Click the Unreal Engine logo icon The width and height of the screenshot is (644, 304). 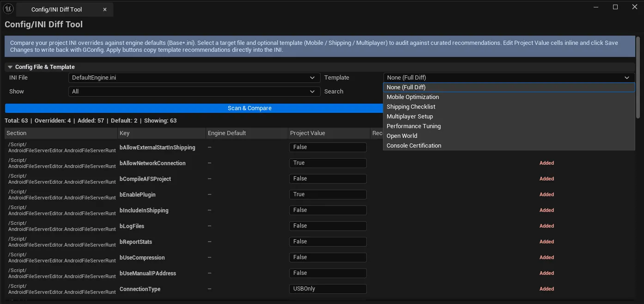[x=8, y=8]
